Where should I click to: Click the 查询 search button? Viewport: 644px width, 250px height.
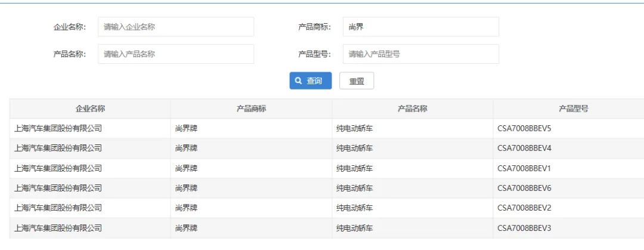[x=311, y=81]
